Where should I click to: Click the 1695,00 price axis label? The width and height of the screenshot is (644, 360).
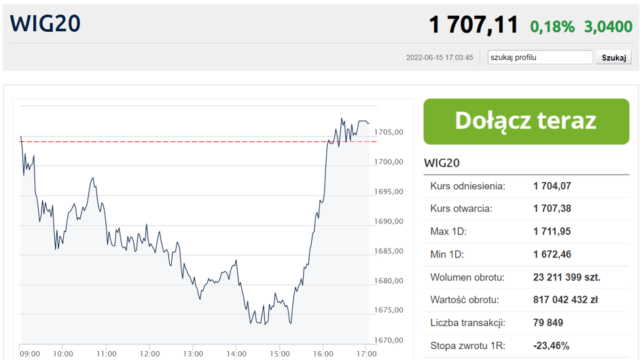pyautogui.click(x=389, y=192)
